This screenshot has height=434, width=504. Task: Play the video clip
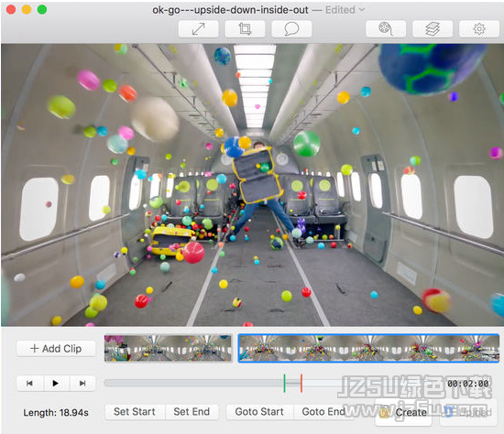coord(56,384)
